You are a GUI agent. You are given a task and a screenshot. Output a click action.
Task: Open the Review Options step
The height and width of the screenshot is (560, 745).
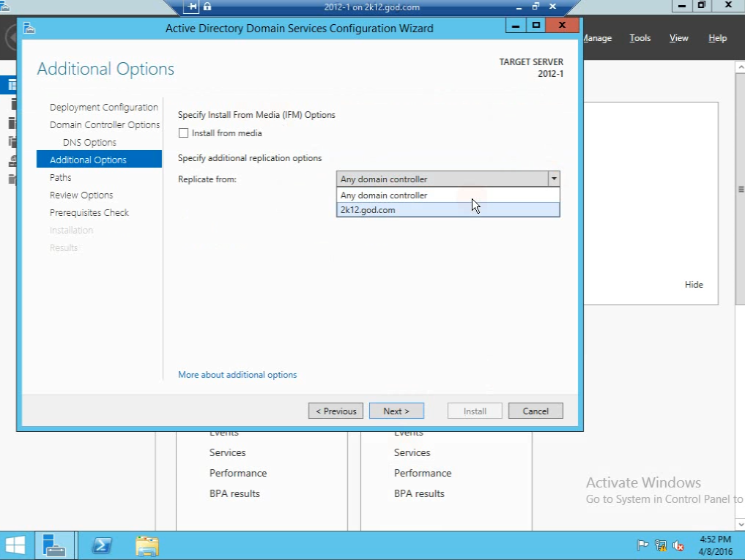click(x=81, y=195)
